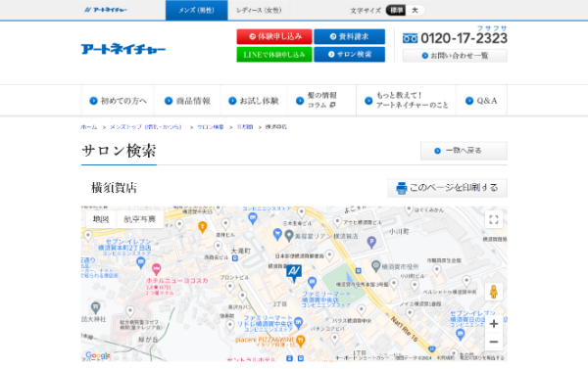The height and width of the screenshot is (369, 588).
Task: Open the small Art Nature logo in top bar
Action: click(106, 10)
